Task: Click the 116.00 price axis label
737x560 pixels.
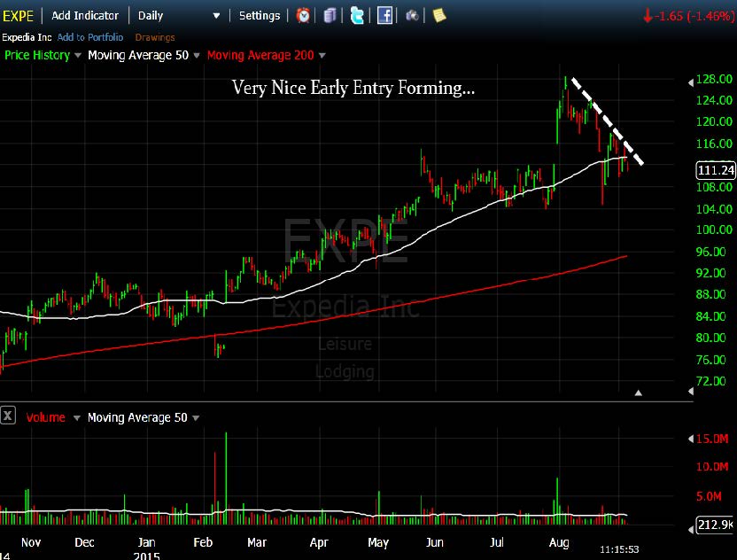Action: click(714, 144)
